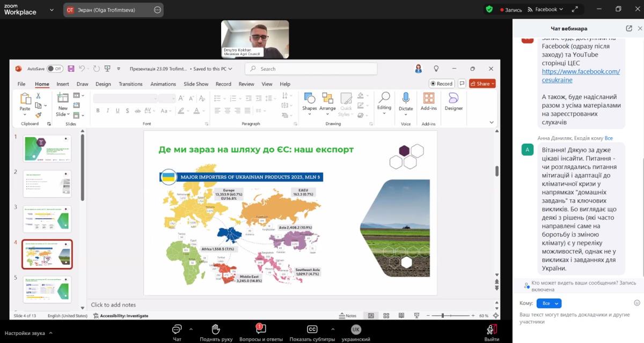The height and width of the screenshot is (343, 644).
Task: Expand the chat recipient dropdown
Action: (x=549, y=303)
